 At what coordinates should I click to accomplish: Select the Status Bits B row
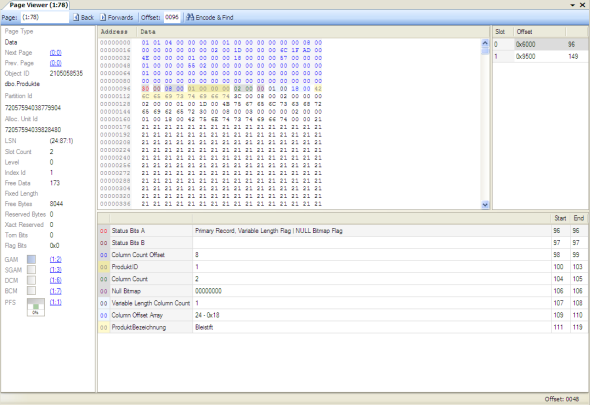343,243
